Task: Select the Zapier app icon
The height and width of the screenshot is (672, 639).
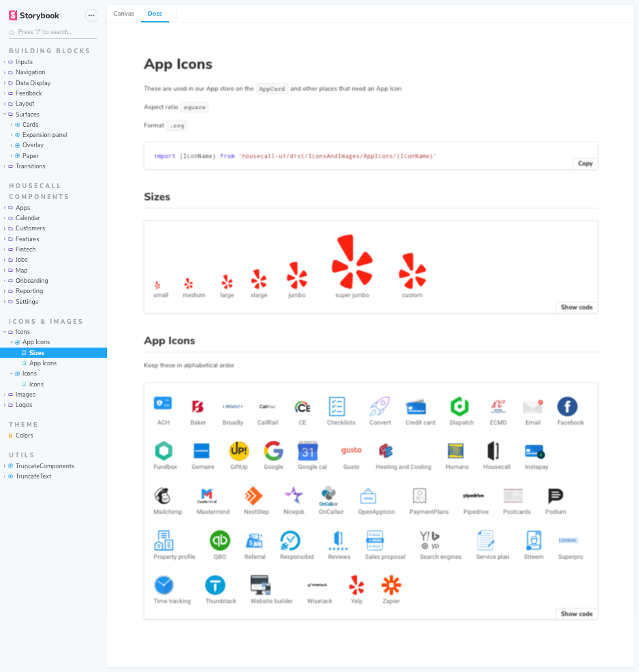Action: tap(390, 585)
